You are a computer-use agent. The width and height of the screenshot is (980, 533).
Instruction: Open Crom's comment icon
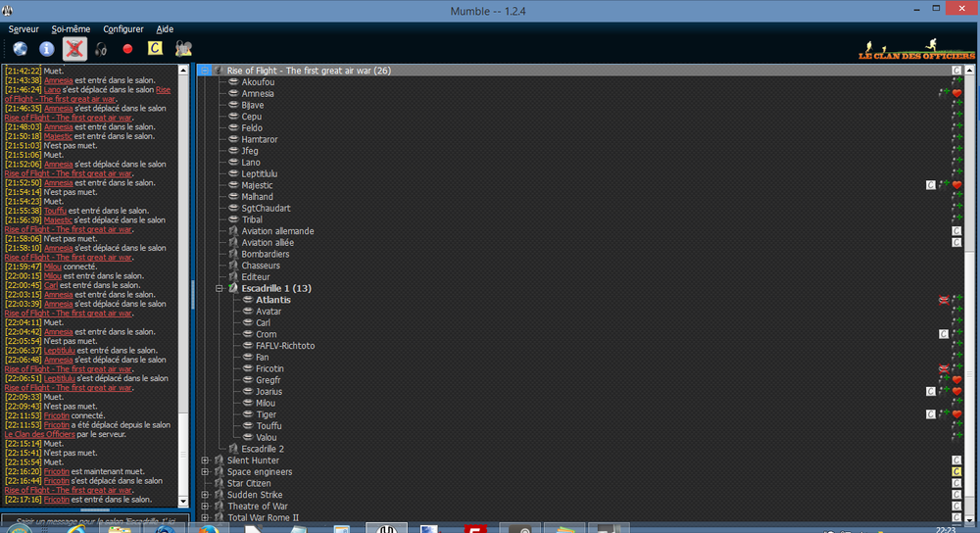point(944,334)
